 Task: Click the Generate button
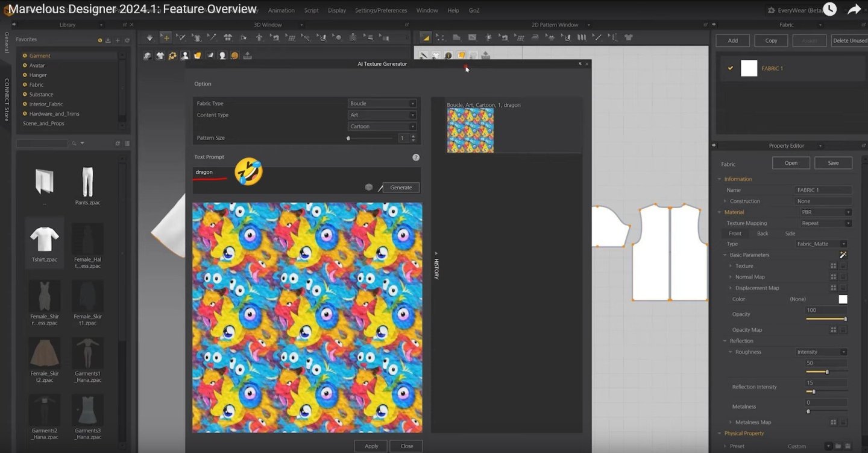click(401, 188)
